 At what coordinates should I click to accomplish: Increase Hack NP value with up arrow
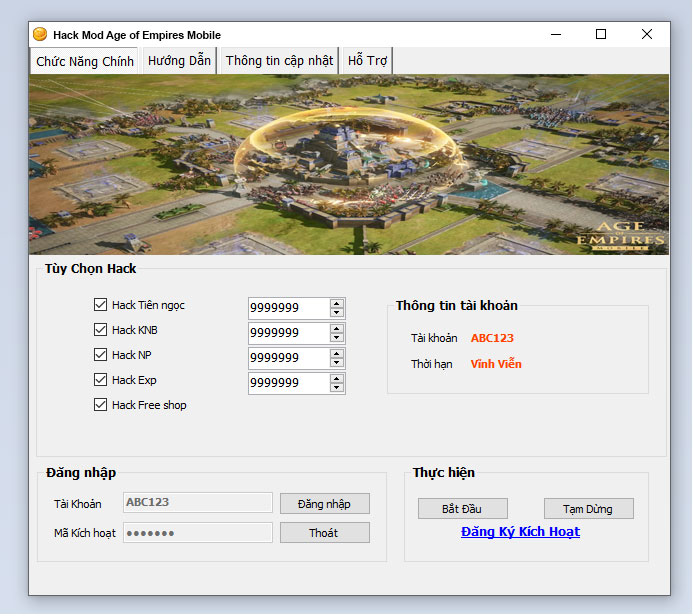pos(337,354)
